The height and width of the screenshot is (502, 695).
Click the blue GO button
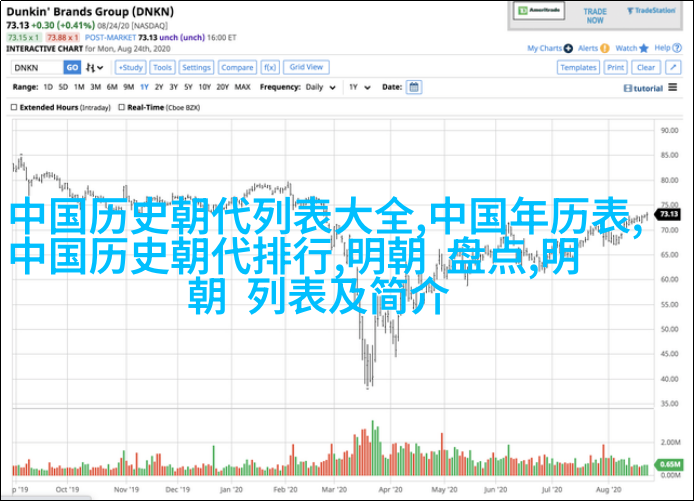pos(72,68)
